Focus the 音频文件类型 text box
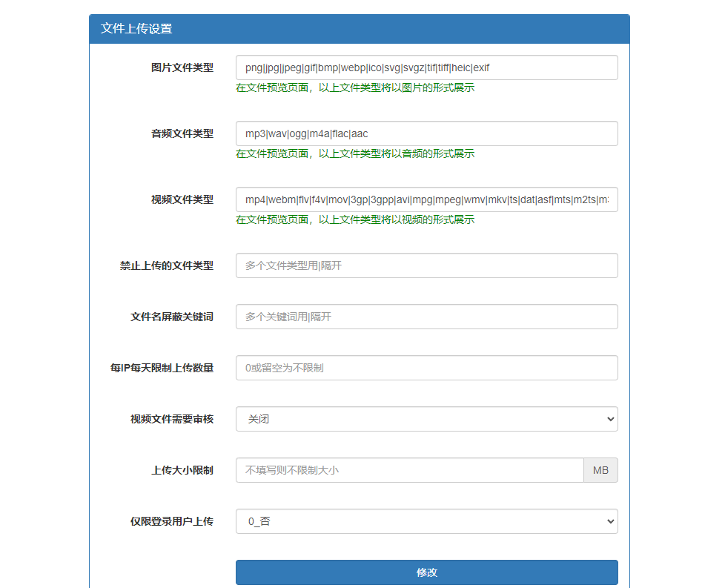 pyautogui.click(x=426, y=133)
